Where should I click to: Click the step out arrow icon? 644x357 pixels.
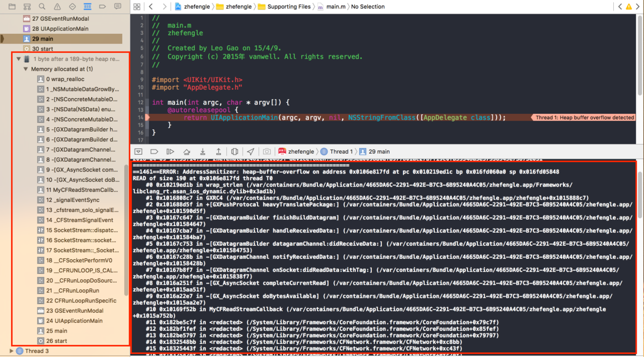click(218, 152)
